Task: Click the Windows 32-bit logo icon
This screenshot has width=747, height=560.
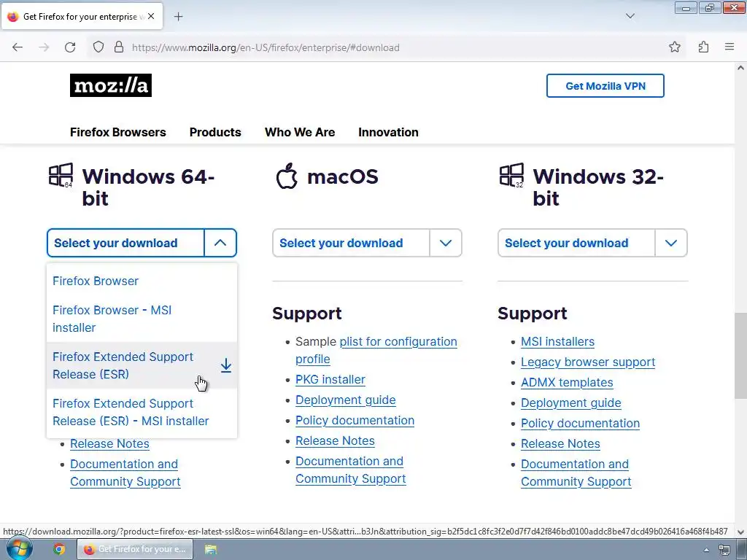Action: click(x=511, y=175)
